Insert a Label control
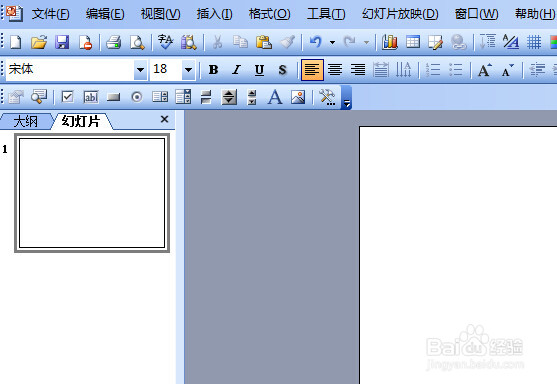This screenshot has width=557, height=384. click(x=275, y=97)
